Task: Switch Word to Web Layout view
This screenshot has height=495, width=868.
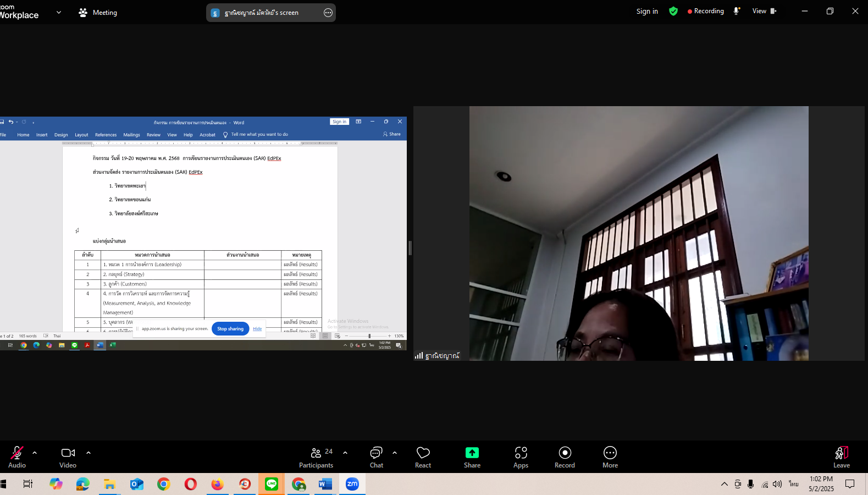Action: [x=338, y=336]
